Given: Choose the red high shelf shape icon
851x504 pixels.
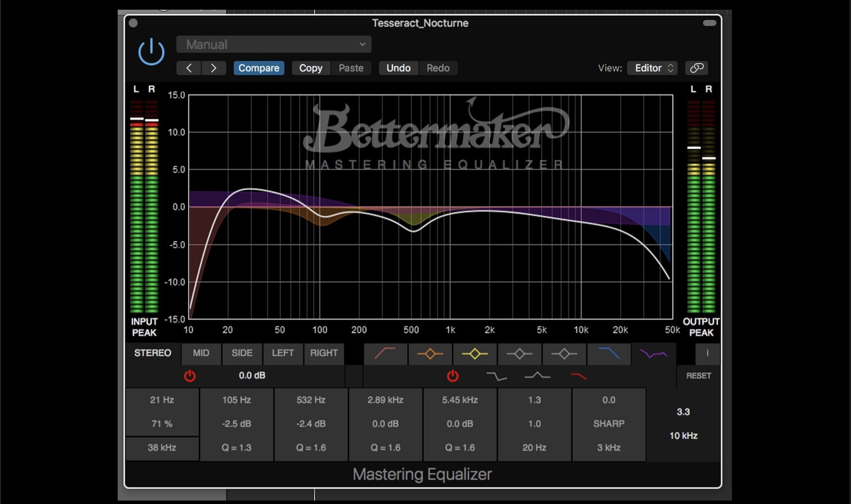Looking at the screenshot, I should (x=578, y=376).
